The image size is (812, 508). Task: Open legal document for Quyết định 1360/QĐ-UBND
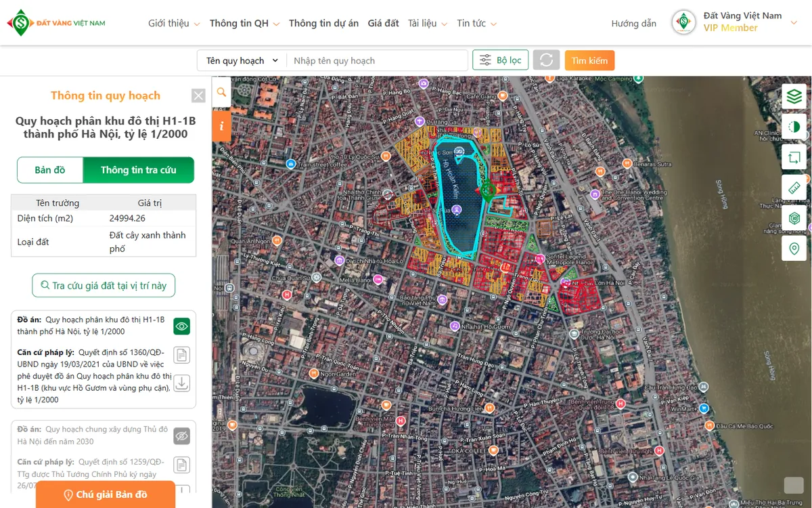181,355
